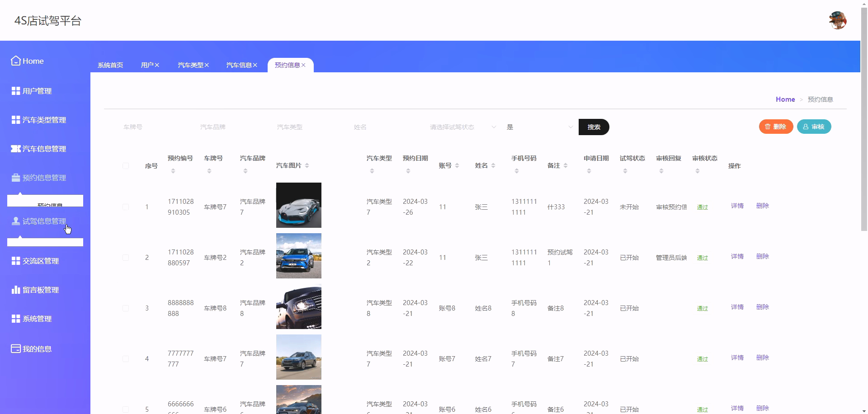Image resolution: width=868 pixels, height=414 pixels.
Task: Click 详情 on the first table row
Action: [x=737, y=206]
